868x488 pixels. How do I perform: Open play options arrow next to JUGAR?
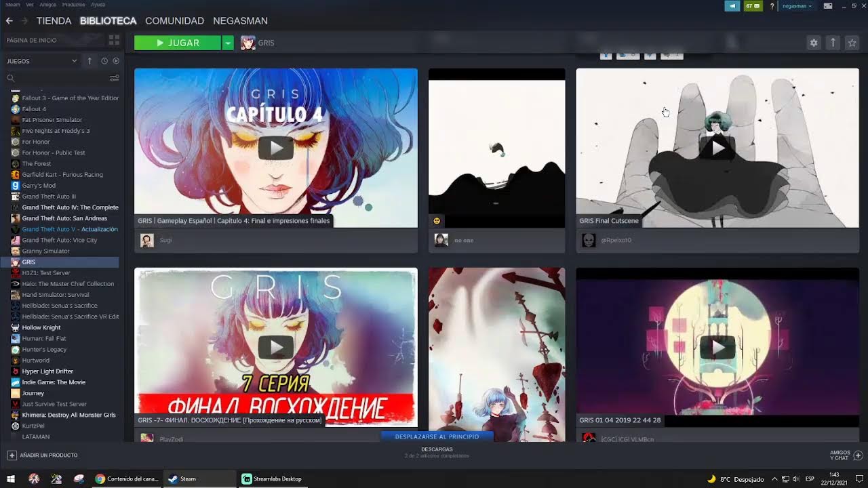228,43
